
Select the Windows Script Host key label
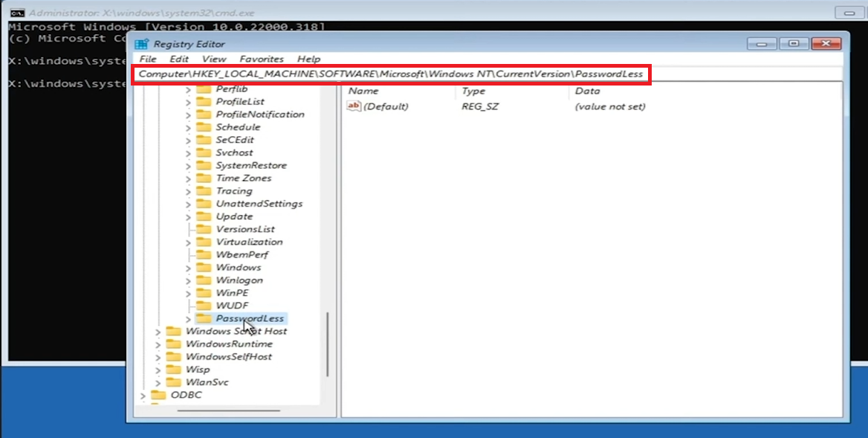[x=236, y=331]
